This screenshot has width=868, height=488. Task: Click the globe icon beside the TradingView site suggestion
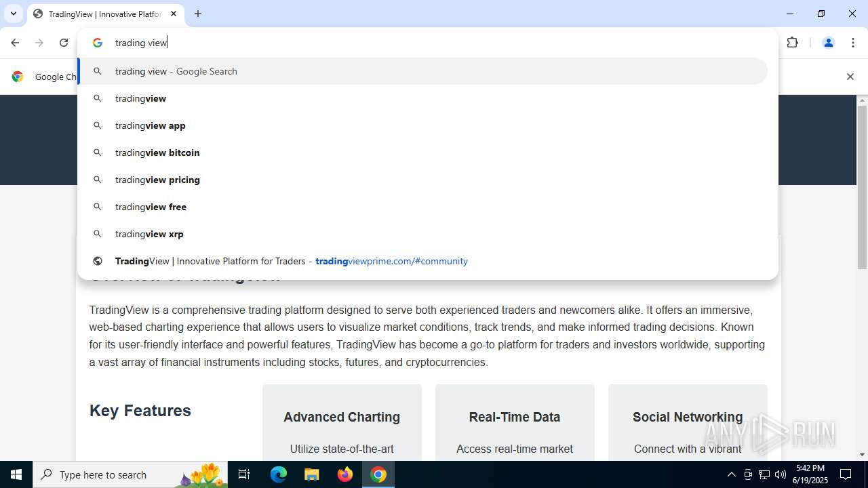(x=98, y=261)
